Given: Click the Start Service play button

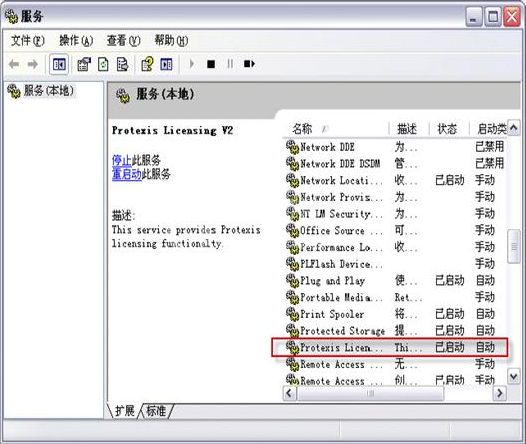Looking at the screenshot, I should 192,63.
